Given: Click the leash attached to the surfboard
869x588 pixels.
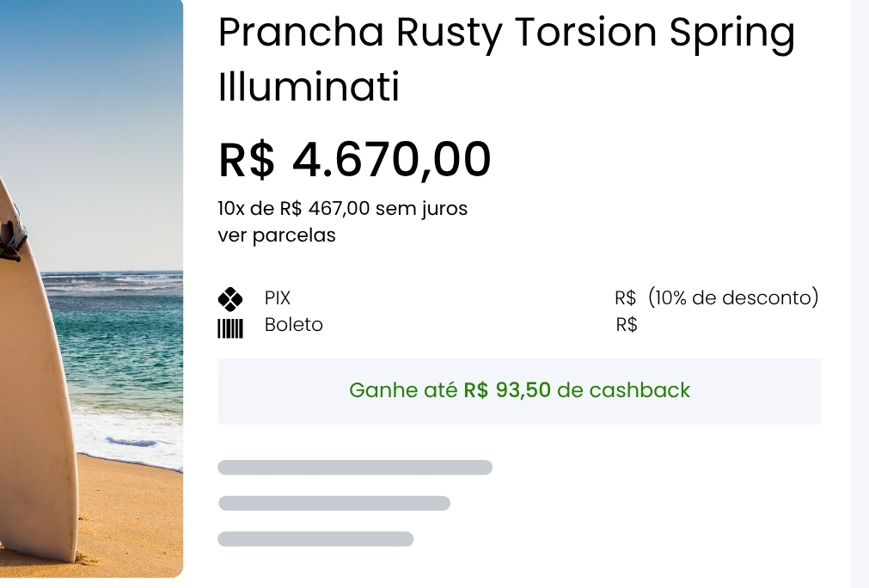Looking at the screenshot, I should [x=12, y=238].
